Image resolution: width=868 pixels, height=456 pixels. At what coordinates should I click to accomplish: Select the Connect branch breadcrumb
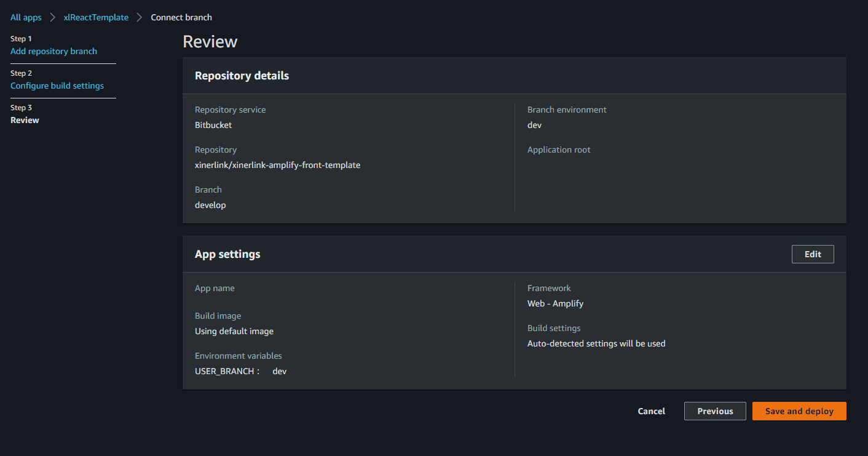(x=181, y=17)
